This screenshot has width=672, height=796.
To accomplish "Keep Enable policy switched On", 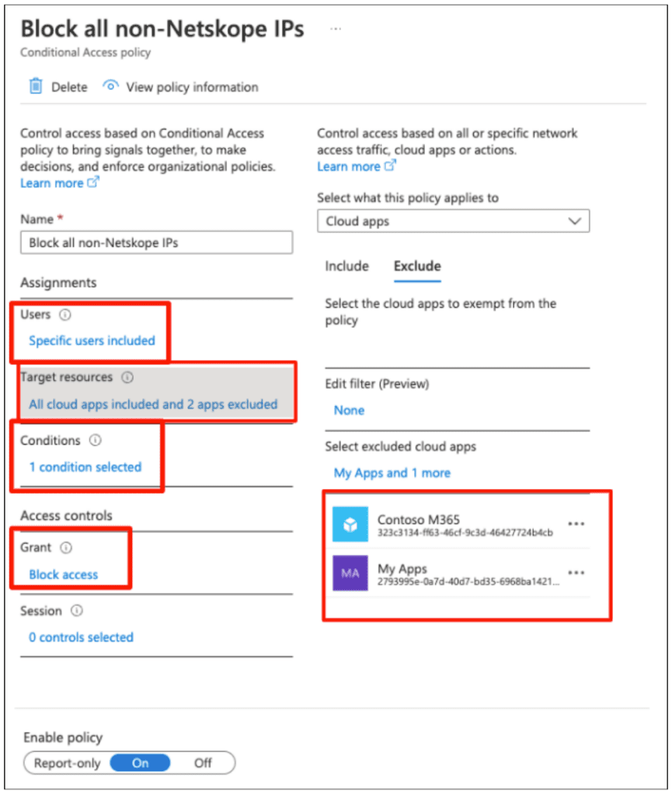I will pyautogui.click(x=141, y=763).
